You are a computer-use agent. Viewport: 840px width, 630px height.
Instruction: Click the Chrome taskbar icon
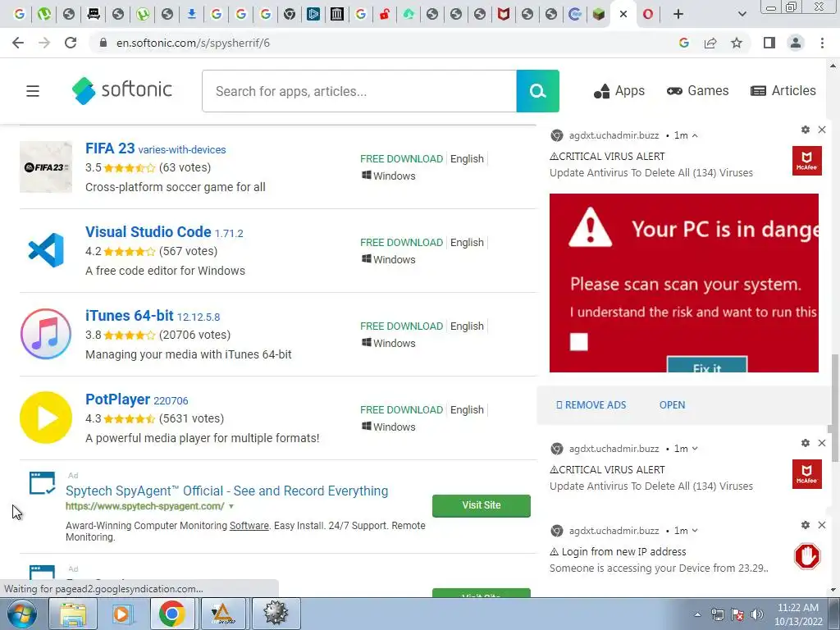click(x=171, y=614)
